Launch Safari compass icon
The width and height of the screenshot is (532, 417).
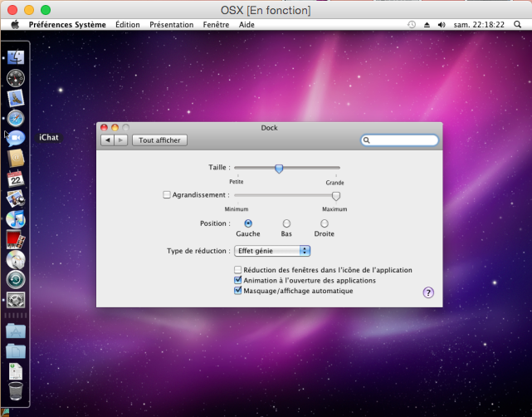click(x=16, y=118)
